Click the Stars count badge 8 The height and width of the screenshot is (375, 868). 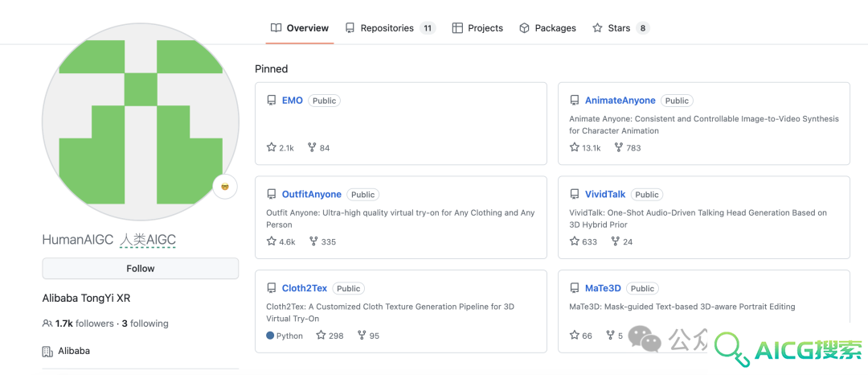(642, 27)
